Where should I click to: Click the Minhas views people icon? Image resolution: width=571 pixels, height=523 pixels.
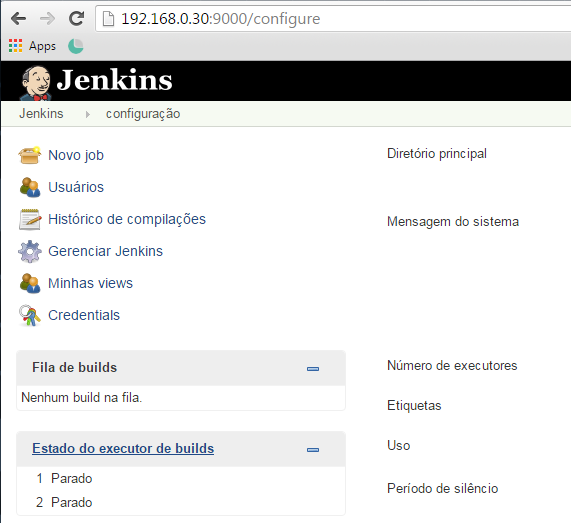[x=29, y=283]
